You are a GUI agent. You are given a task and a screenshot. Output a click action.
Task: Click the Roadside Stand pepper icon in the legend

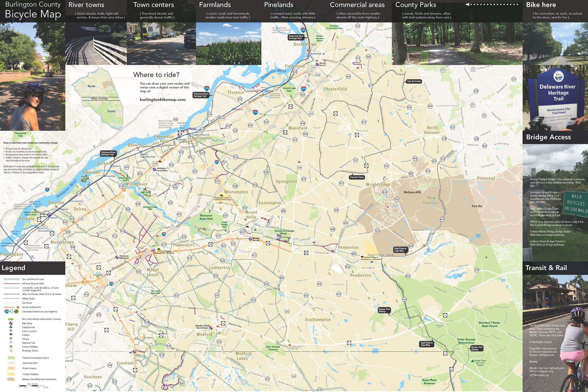[x=11, y=351]
